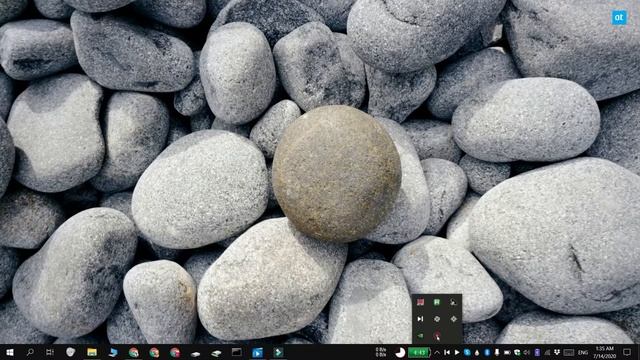Open the blue media player taskbar app

coord(258,352)
